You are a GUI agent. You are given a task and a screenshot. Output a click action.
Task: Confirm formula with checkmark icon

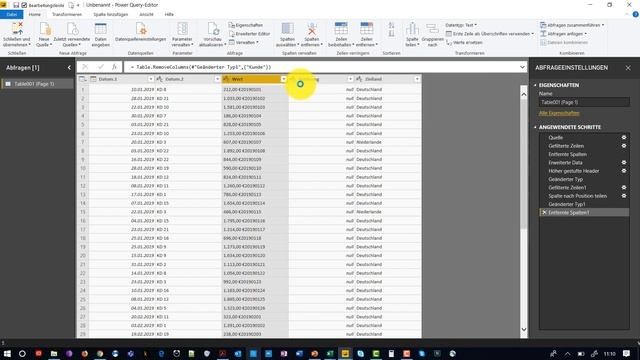point(100,67)
